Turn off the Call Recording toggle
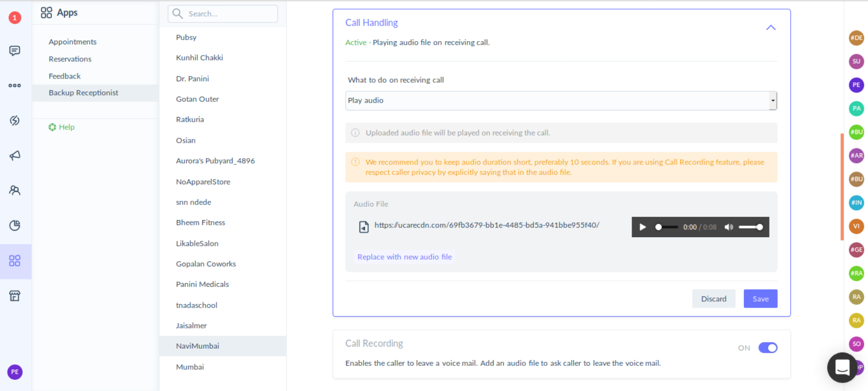 click(x=768, y=348)
